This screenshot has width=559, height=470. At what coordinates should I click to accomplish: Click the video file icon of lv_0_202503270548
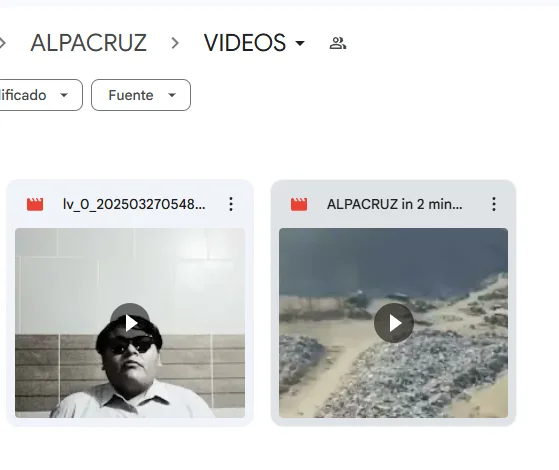pos(35,204)
